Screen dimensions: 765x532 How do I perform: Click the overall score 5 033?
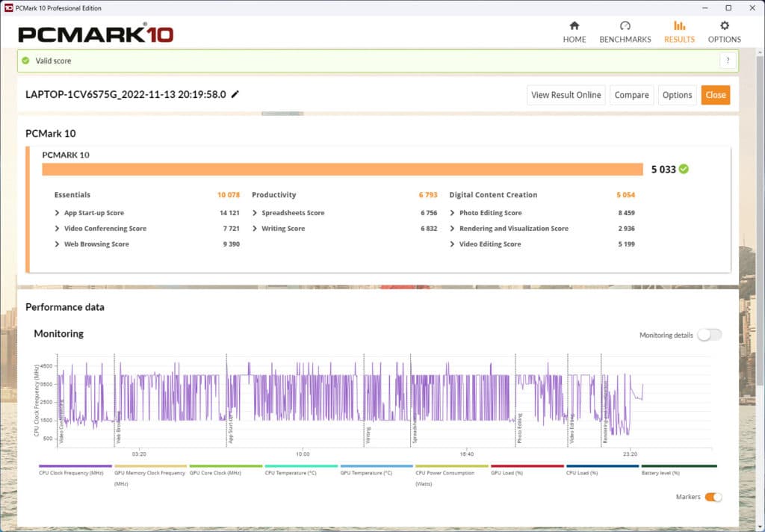pyautogui.click(x=663, y=170)
